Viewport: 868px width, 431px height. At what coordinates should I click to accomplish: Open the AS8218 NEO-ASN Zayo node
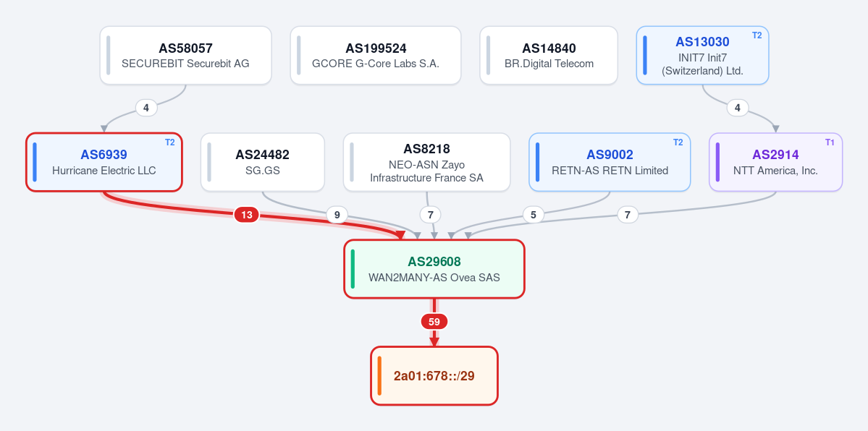(x=426, y=162)
